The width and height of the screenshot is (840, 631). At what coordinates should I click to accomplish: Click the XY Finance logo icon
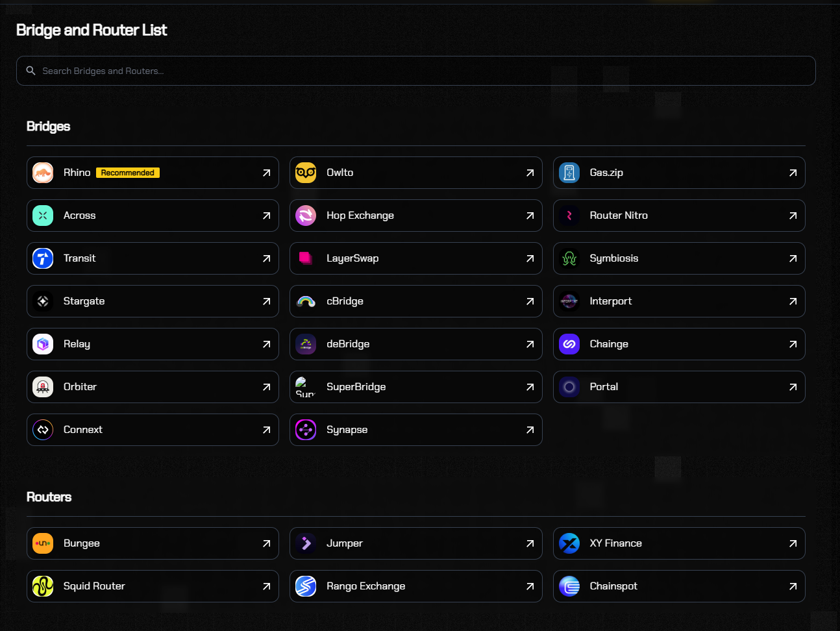tap(569, 543)
